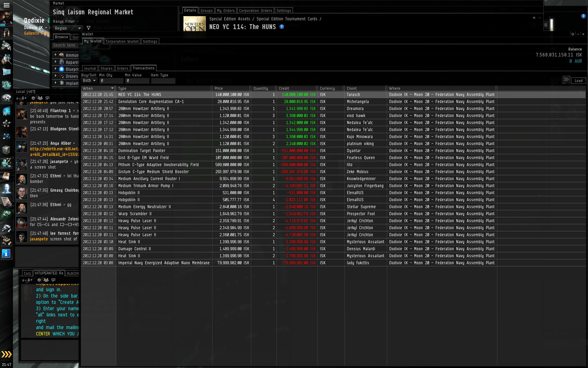Expand the Apparel market category
Image resolution: width=588 pixels, height=368 pixels.
point(56,62)
